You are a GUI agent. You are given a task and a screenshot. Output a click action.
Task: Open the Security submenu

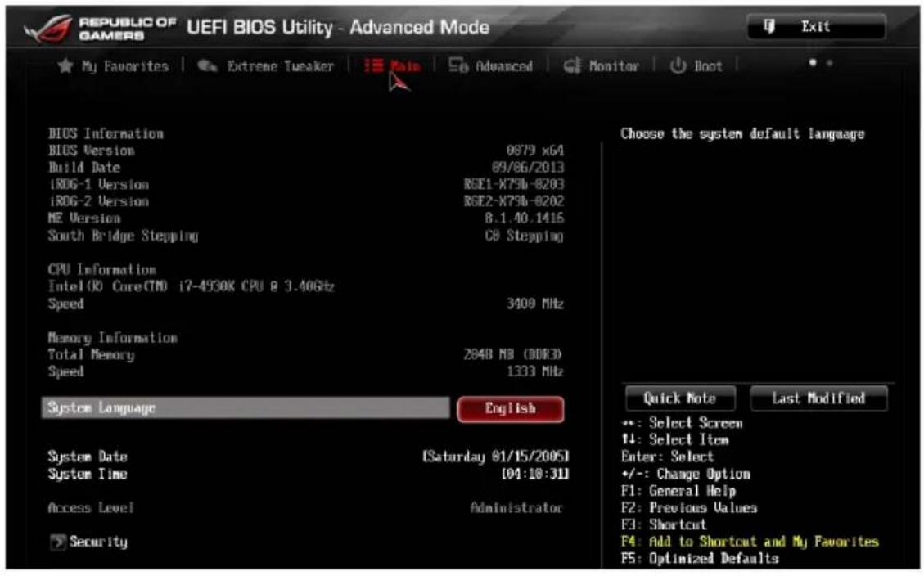click(x=89, y=542)
